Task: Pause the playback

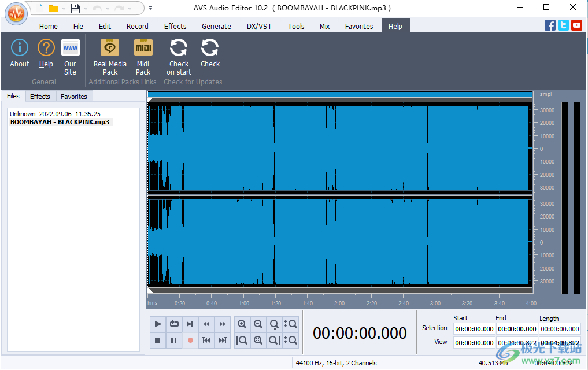Action: (x=174, y=341)
